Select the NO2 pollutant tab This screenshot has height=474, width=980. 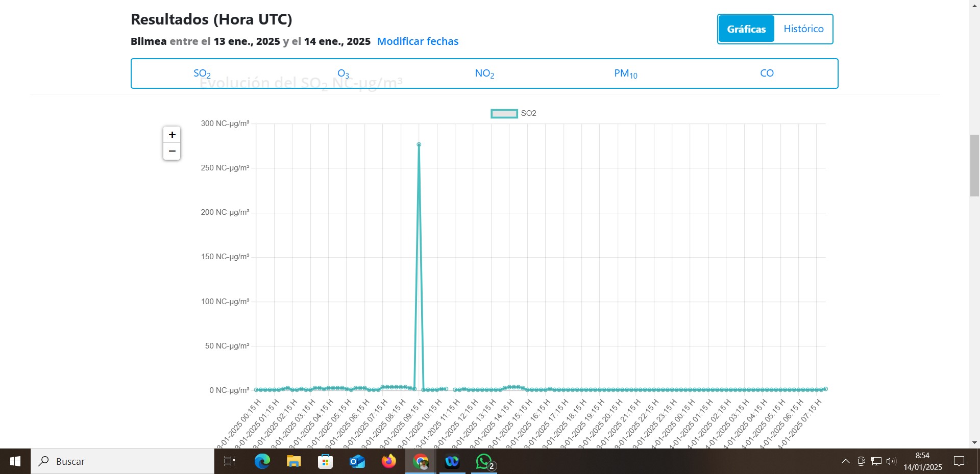click(484, 73)
